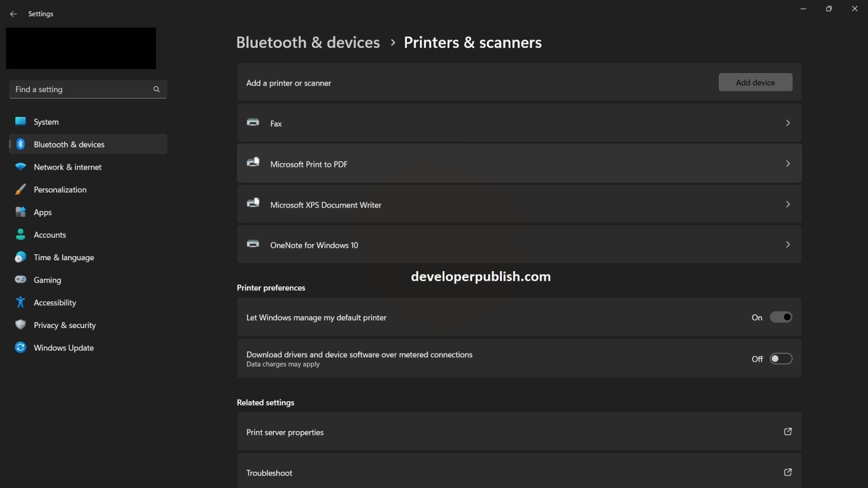Open Windows Update via sidebar icon

click(x=20, y=348)
